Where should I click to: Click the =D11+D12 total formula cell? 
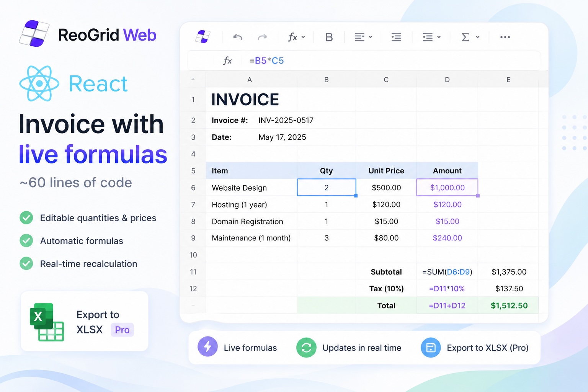(x=447, y=305)
